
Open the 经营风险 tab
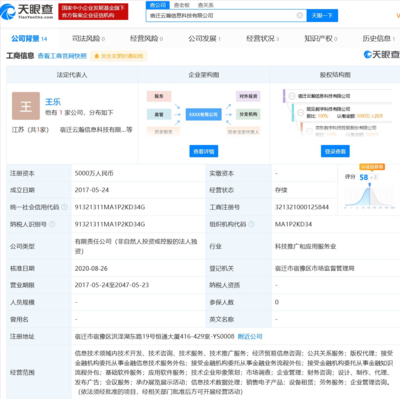[x=146, y=39]
